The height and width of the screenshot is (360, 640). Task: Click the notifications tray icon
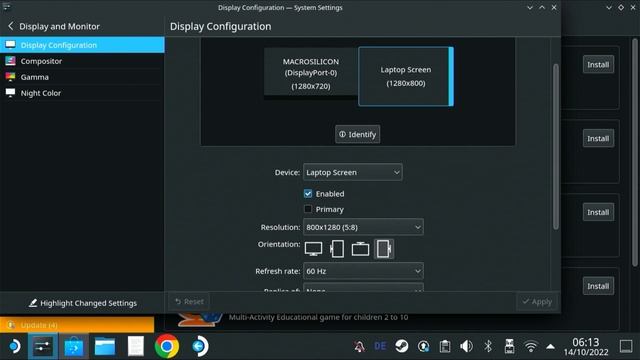(x=359, y=347)
